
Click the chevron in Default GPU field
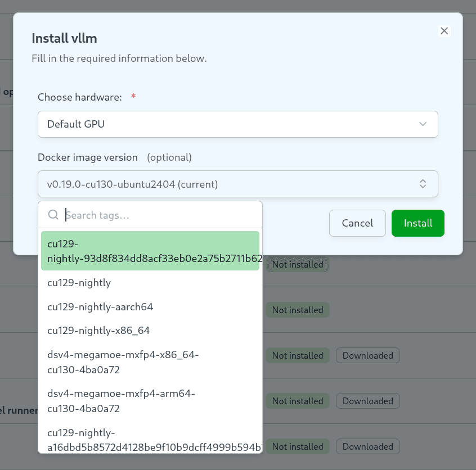(423, 124)
